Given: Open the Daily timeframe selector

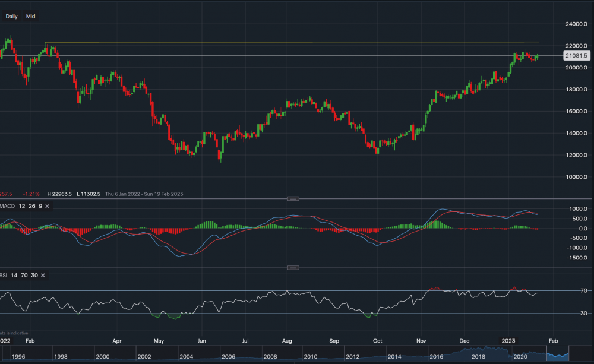Looking at the screenshot, I should (11, 17).
